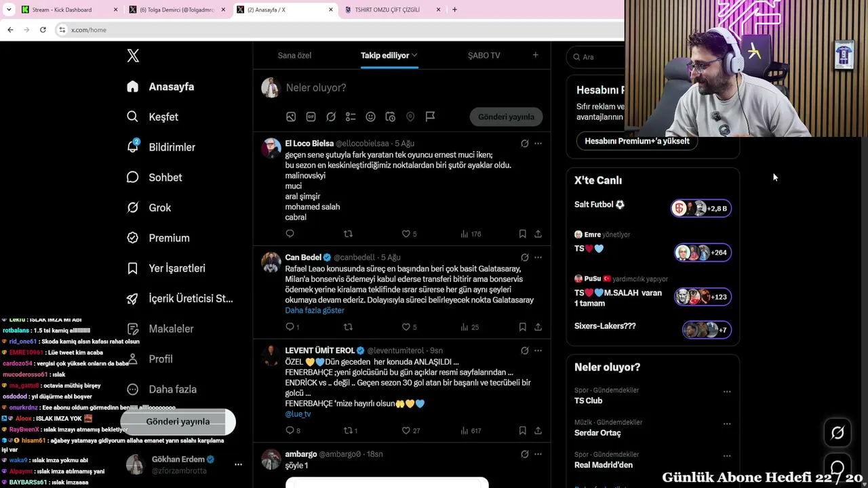868x488 pixels.
Task: Switch to Sana özel timeline tab
Action: (x=294, y=56)
